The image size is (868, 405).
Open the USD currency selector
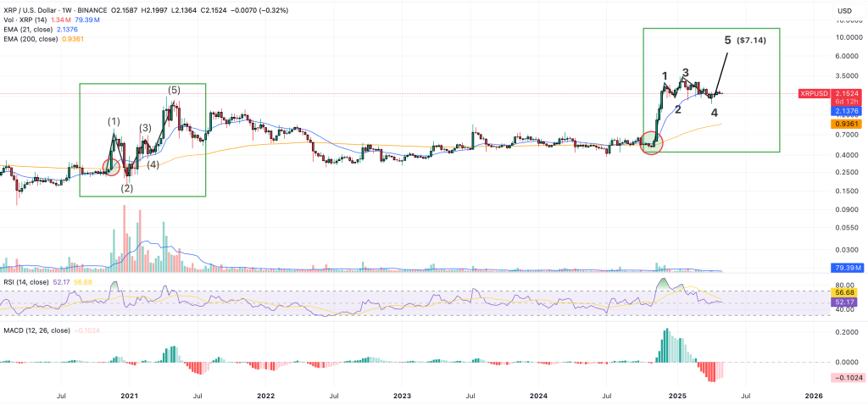845,11
